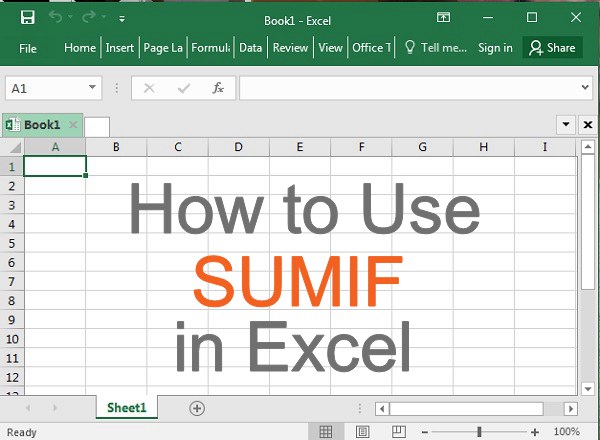The image size is (600, 440).
Task: Switch to the Review ribbon tab
Action: point(290,48)
